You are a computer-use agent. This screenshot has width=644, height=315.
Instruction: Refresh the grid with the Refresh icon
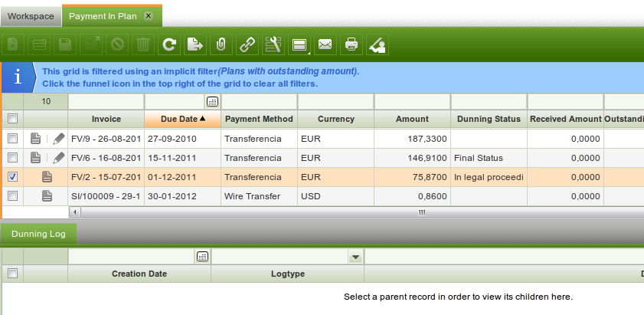(x=168, y=44)
